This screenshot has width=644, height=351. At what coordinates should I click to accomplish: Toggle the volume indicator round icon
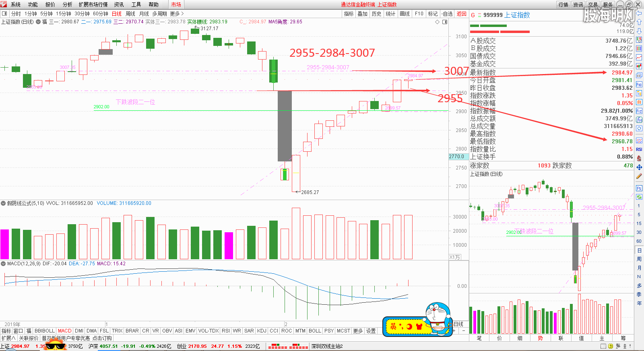(3, 203)
